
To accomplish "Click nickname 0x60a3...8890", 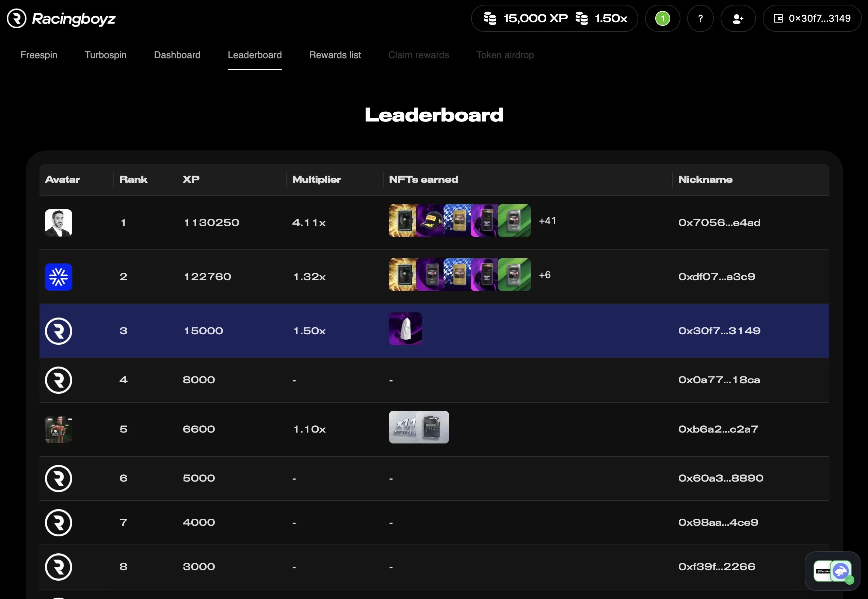I will (x=721, y=478).
